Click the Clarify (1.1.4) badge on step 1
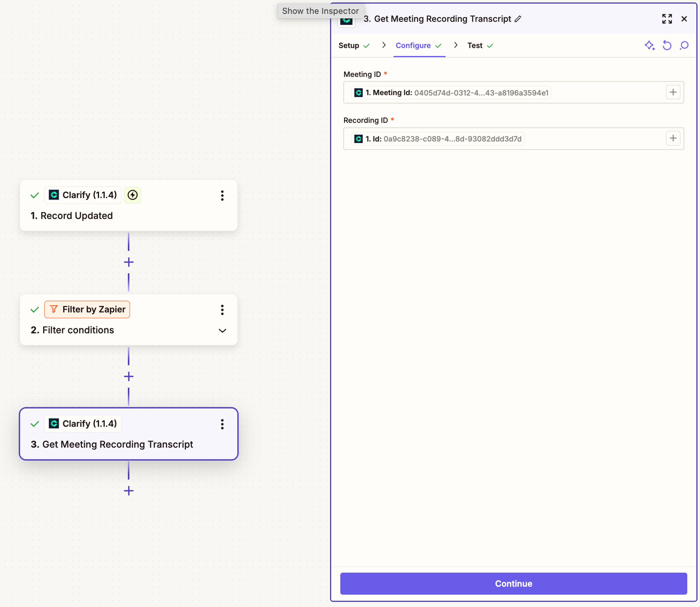The height and width of the screenshot is (607, 700). click(x=83, y=195)
